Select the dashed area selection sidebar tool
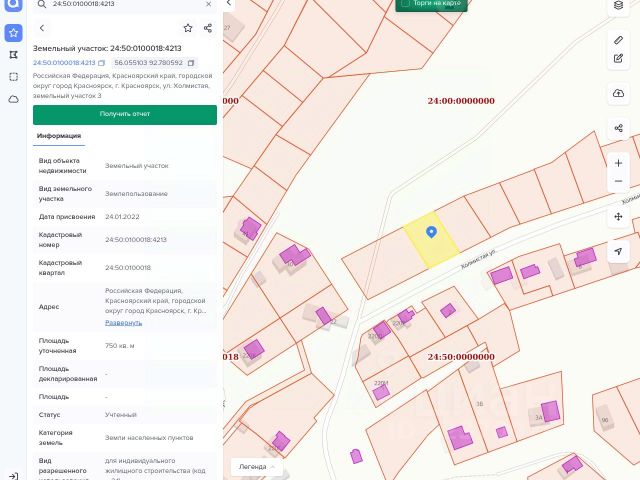The height and width of the screenshot is (480, 640). pyautogui.click(x=13, y=77)
